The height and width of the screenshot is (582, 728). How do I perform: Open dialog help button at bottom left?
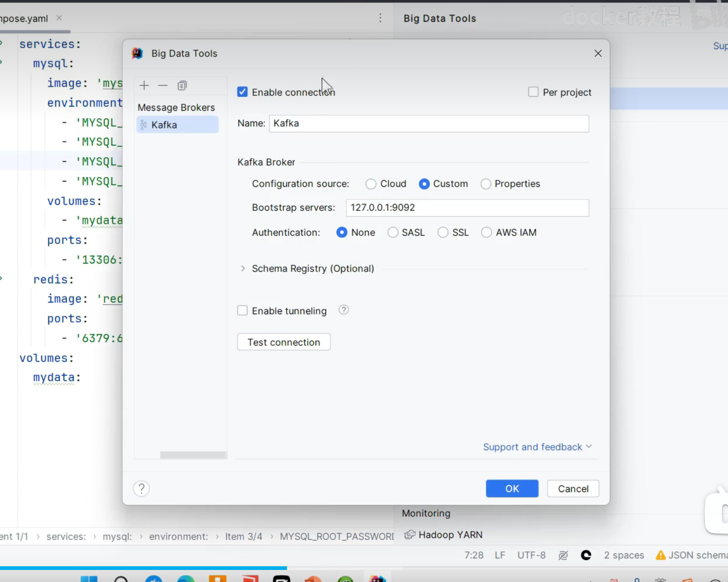(x=141, y=488)
